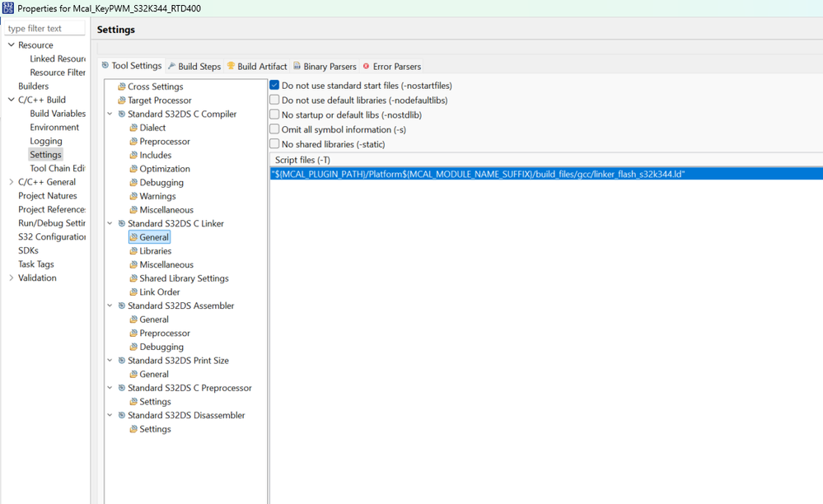The width and height of the screenshot is (823, 504).
Task: Click the compiler Preprocessor option icon
Action: click(133, 141)
